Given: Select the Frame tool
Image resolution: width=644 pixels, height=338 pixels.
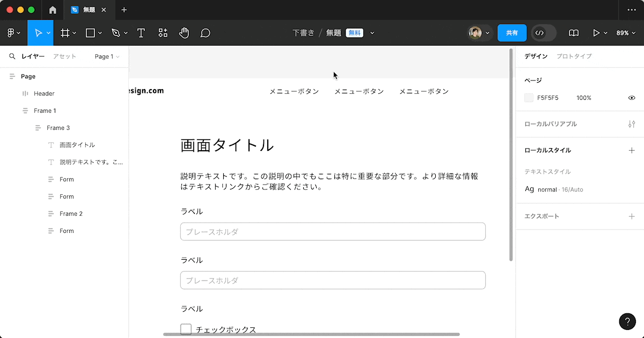Looking at the screenshot, I should click(64, 33).
